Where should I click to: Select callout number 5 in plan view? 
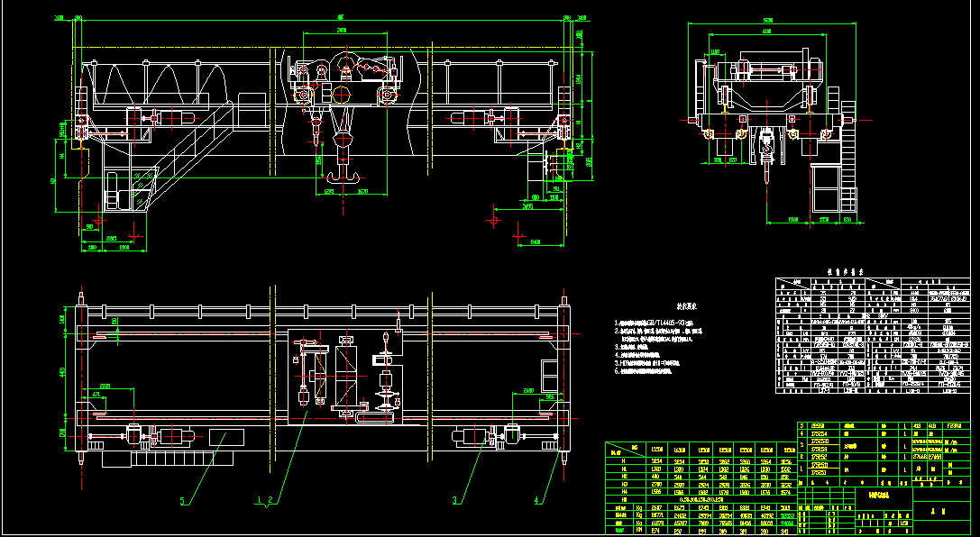[x=182, y=500]
